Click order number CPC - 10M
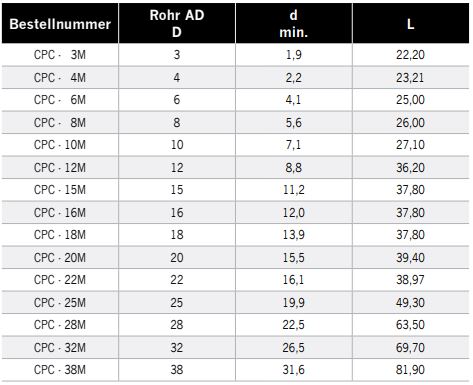Image resolution: width=473 pixels, height=385 pixels. (x=60, y=145)
